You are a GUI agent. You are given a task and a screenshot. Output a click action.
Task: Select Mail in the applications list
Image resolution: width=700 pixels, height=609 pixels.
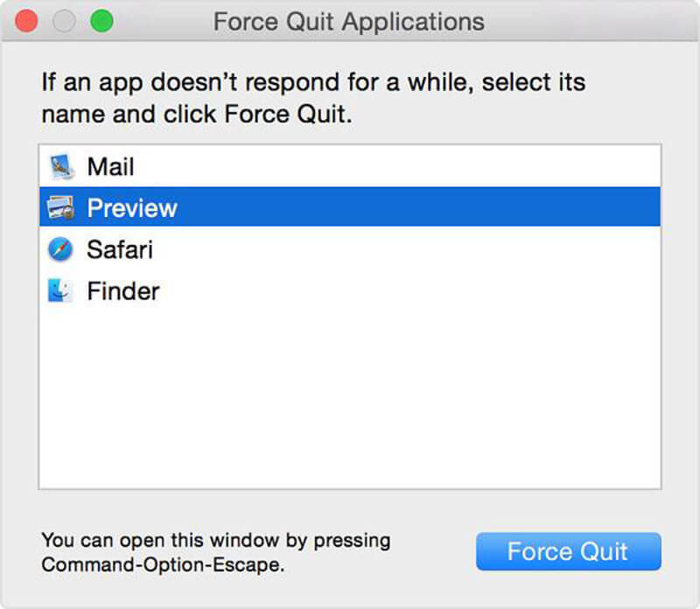[262, 166]
